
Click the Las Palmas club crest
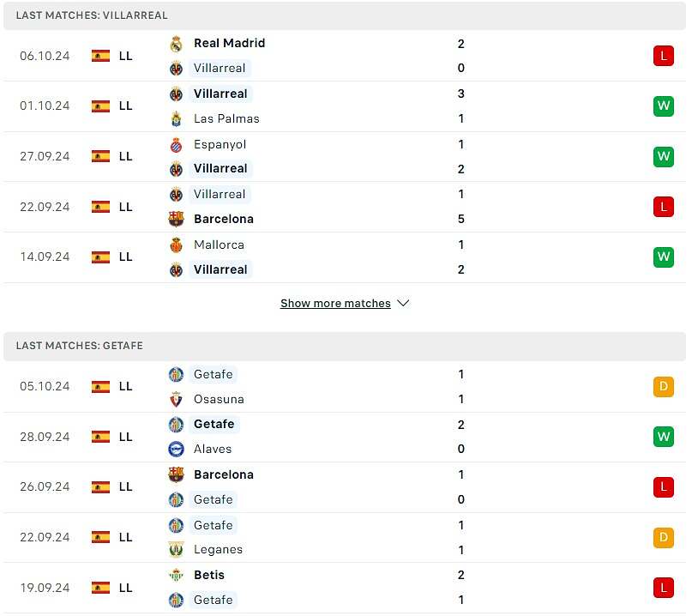coord(176,118)
